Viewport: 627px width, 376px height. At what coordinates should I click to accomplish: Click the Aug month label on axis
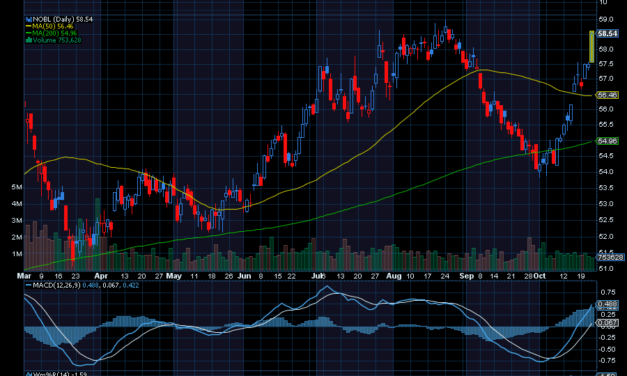coord(394,276)
